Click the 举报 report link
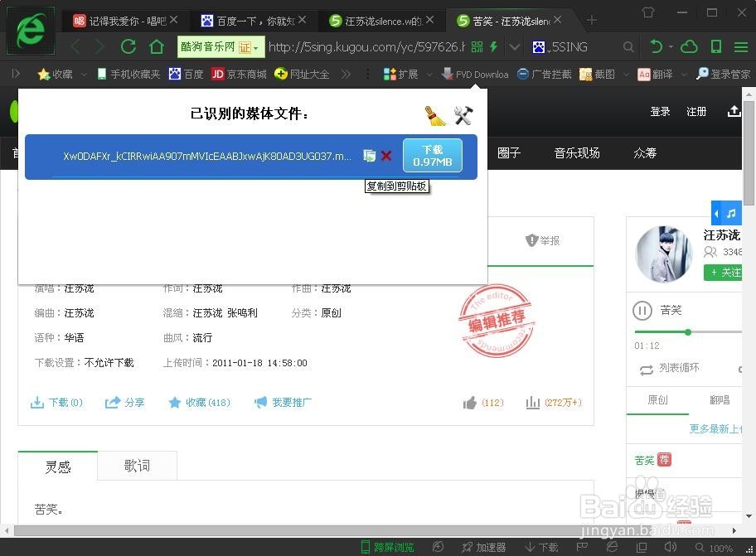 (x=543, y=240)
